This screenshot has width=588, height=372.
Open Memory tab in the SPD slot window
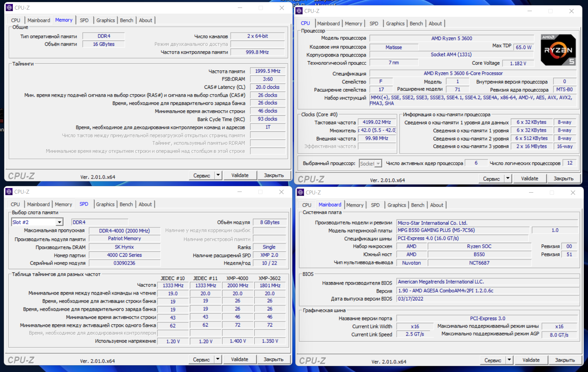coord(63,204)
